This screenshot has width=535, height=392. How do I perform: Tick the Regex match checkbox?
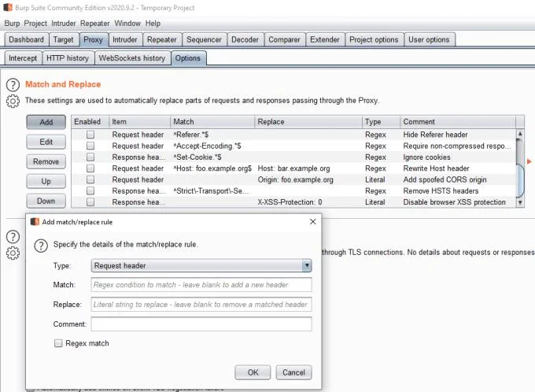click(x=58, y=343)
